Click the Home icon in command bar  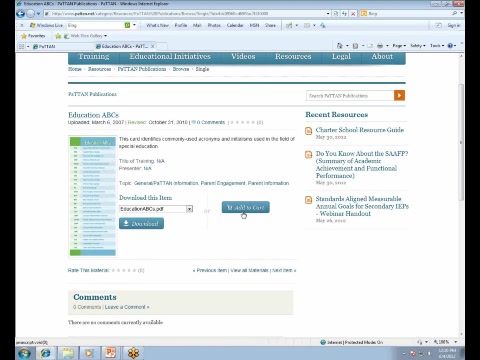coord(340,46)
